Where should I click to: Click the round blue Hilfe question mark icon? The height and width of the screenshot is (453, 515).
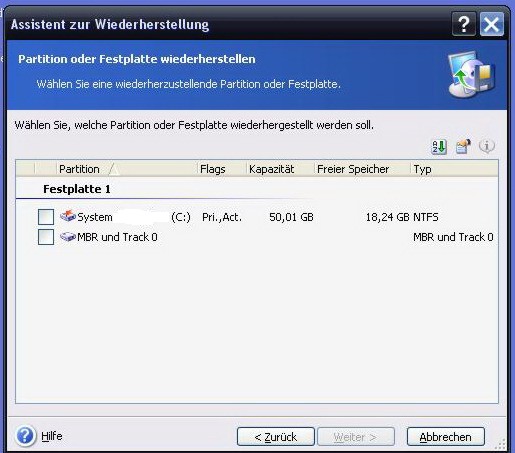point(25,436)
